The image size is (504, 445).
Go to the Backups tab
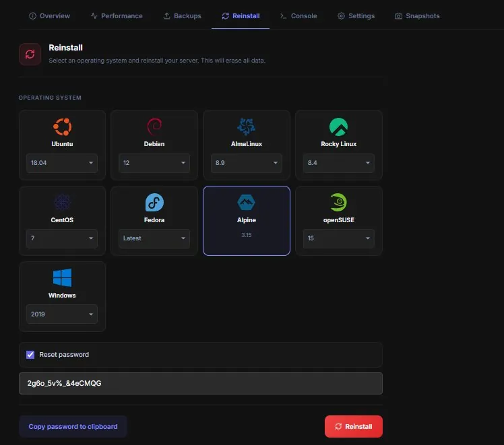click(x=182, y=15)
